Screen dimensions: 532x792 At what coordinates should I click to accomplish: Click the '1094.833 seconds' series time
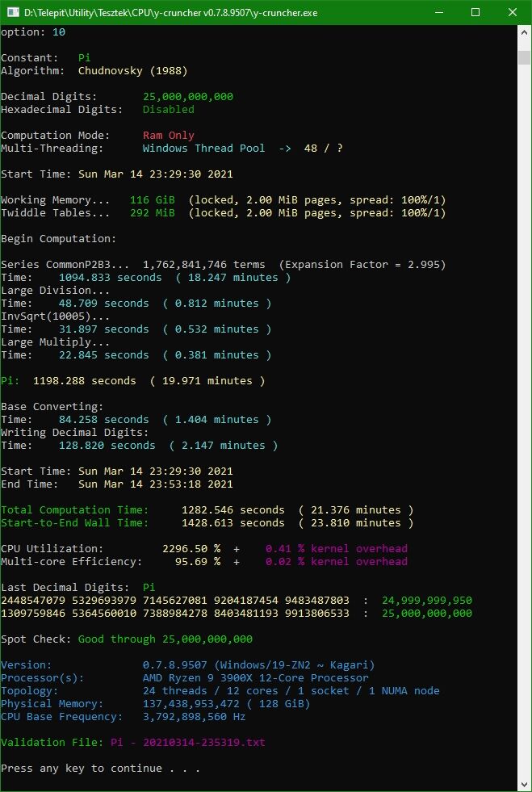point(110,277)
